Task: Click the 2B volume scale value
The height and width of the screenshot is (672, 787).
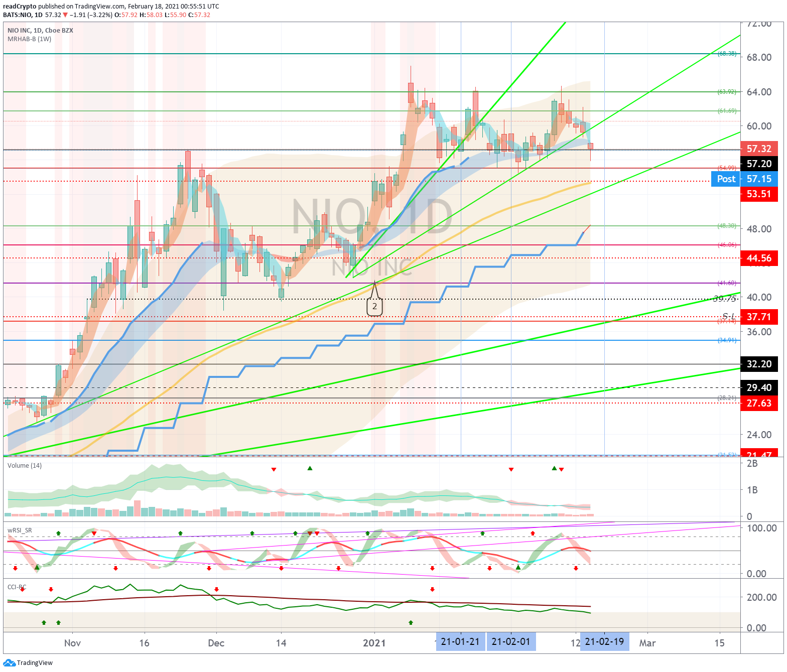Action: coord(752,463)
